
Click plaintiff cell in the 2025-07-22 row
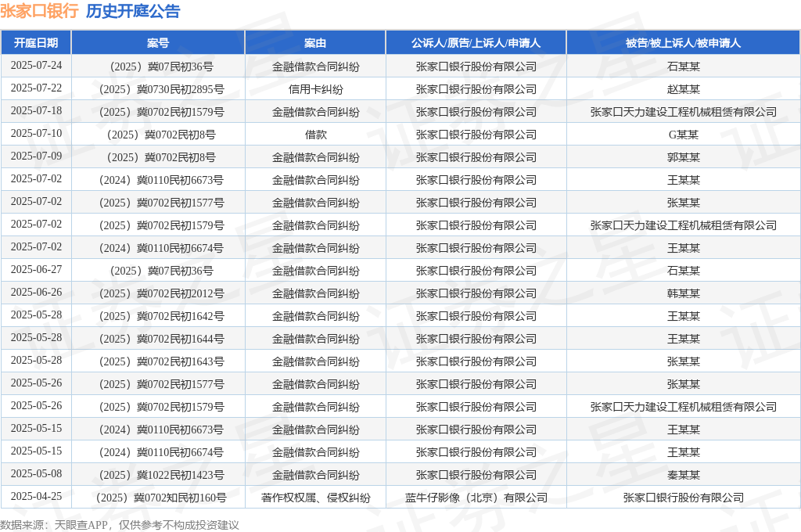tap(476, 89)
